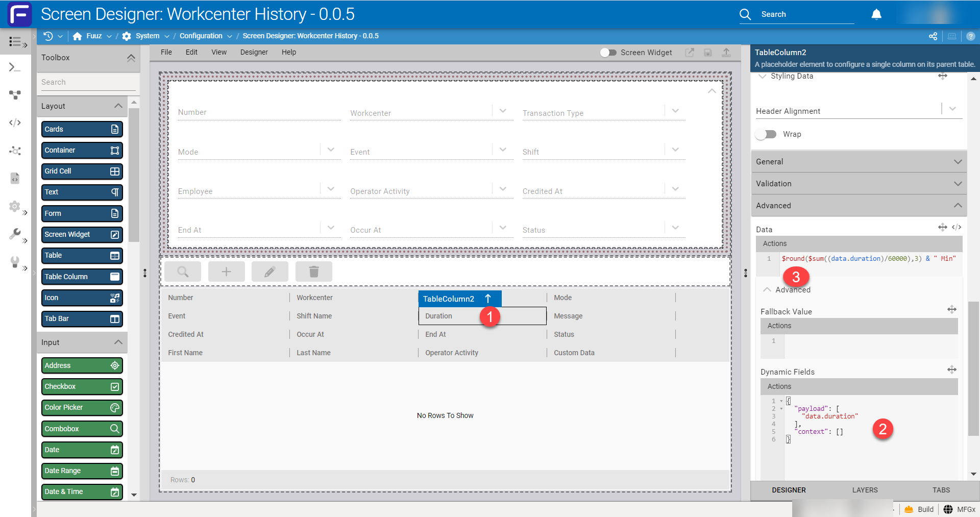Click the Fuuz logo icon
Image resolution: width=980 pixels, height=517 pixels.
coord(19,14)
